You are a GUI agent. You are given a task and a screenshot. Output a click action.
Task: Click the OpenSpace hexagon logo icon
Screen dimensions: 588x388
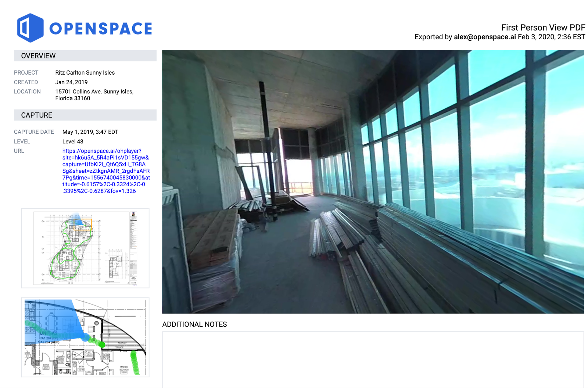coord(30,28)
